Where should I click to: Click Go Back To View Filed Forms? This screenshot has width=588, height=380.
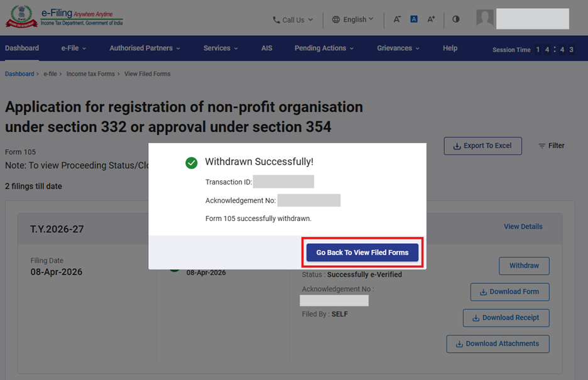[362, 252]
